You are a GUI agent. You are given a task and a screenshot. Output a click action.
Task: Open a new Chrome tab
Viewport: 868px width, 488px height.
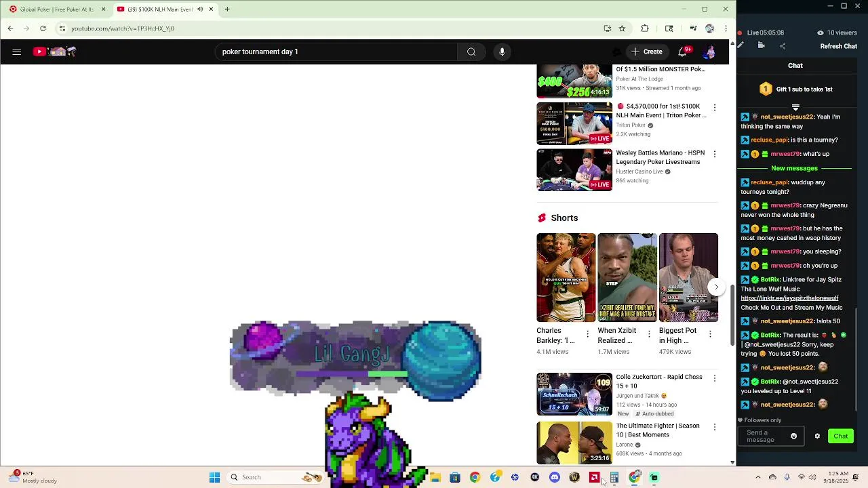click(x=227, y=9)
